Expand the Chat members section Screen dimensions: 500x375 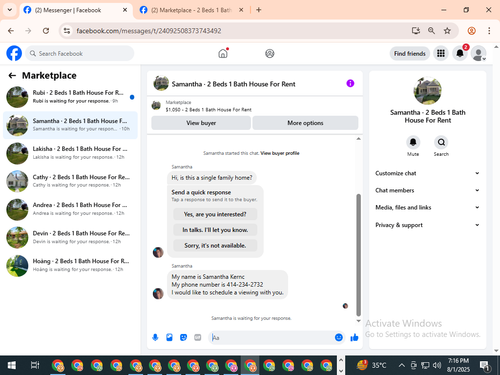[x=427, y=190]
